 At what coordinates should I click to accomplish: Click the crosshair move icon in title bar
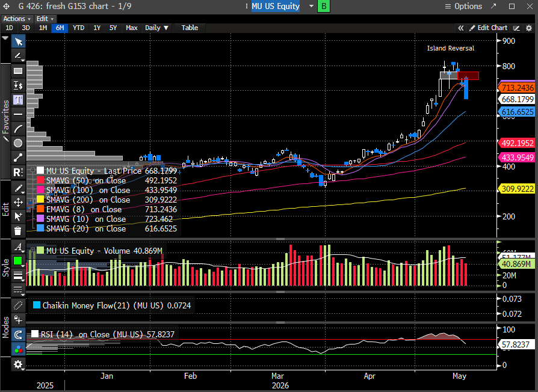[7, 6]
